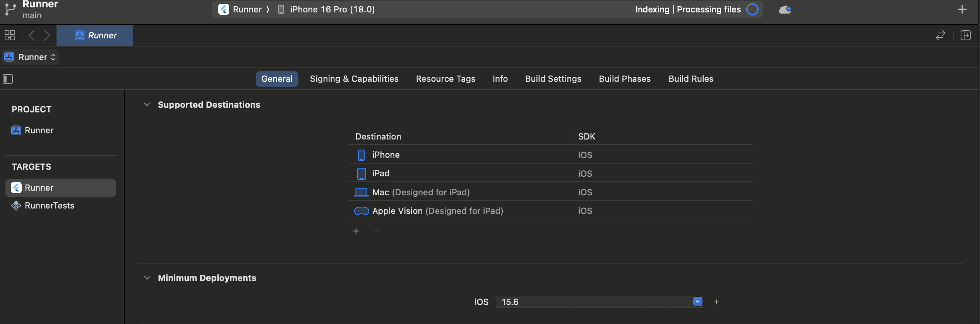Click the swap editor arrows icon
Screen dimensions: 980x324
940,35
